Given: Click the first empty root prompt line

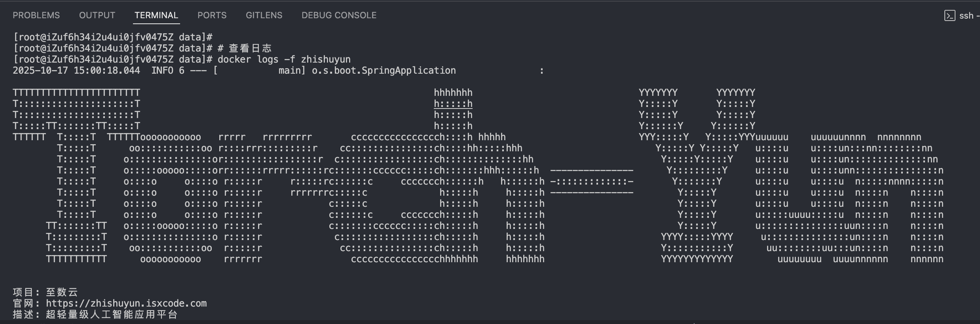Looking at the screenshot, I should (113, 37).
